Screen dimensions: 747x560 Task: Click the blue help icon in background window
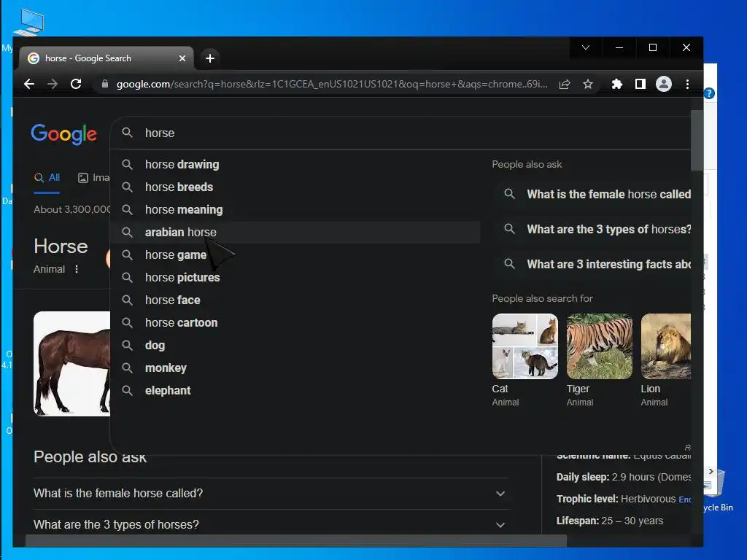tap(709, 93)
